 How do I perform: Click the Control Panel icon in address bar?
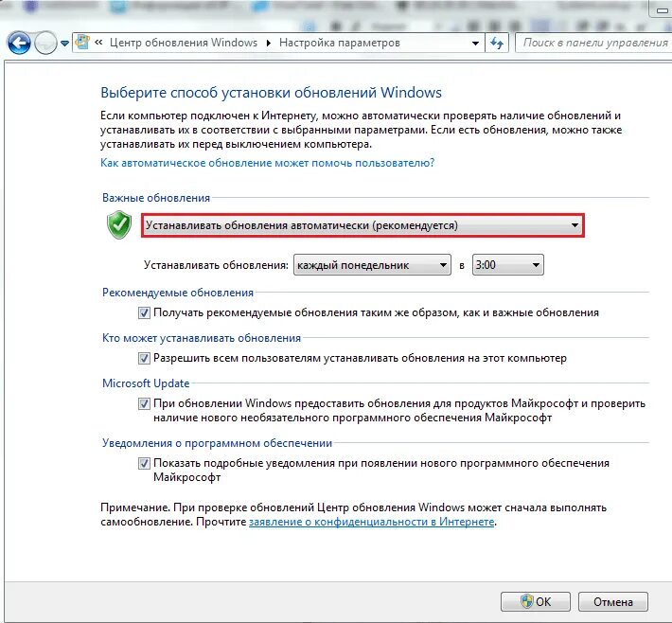coord(82,43)
